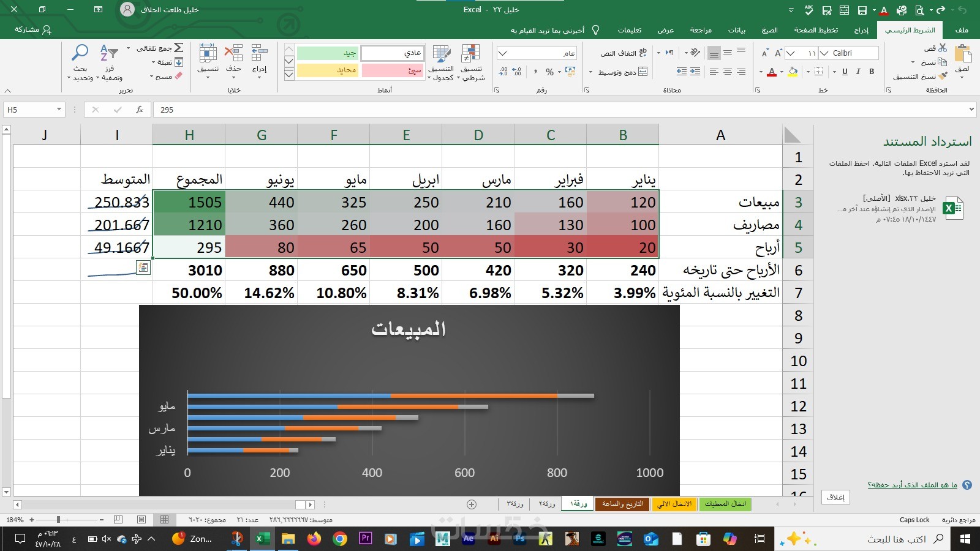980x551 pixels.
Task: Apply Bold formatting with the B icon
Action: (872, 72)
